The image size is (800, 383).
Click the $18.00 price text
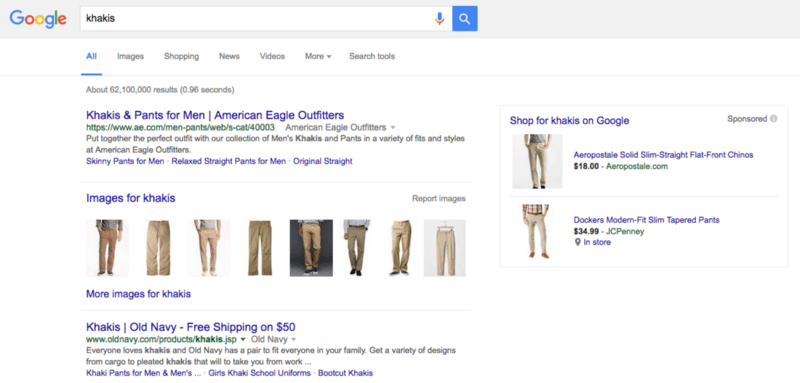(x=586, y=166)
